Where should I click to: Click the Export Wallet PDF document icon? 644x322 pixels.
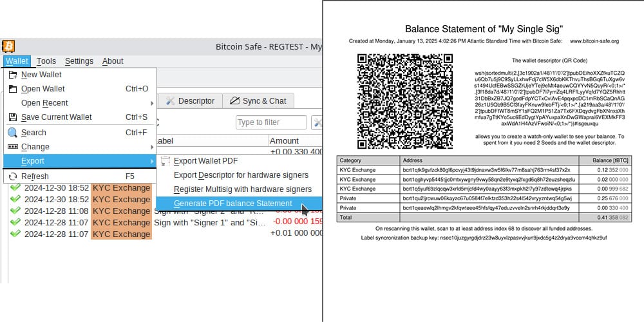pyautogui.click(x=166, y=161)
